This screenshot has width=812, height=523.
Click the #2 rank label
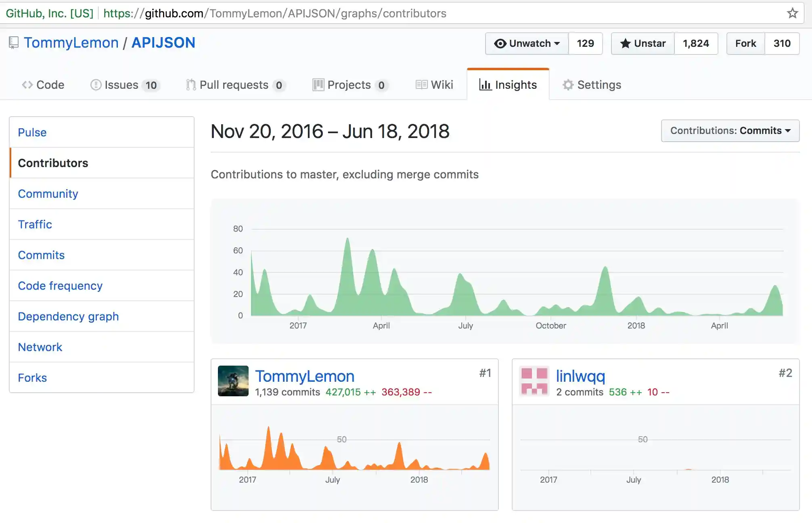coord(785,373)
